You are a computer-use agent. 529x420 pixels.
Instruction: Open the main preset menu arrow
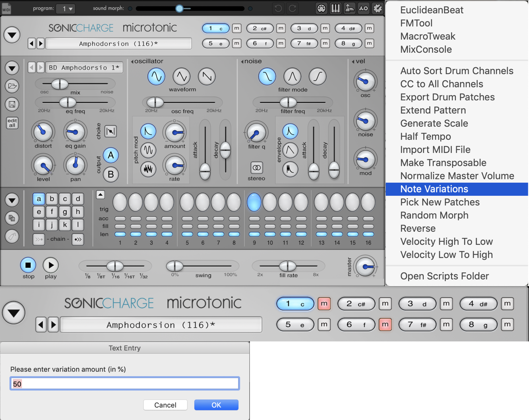(x=12, y=35)
